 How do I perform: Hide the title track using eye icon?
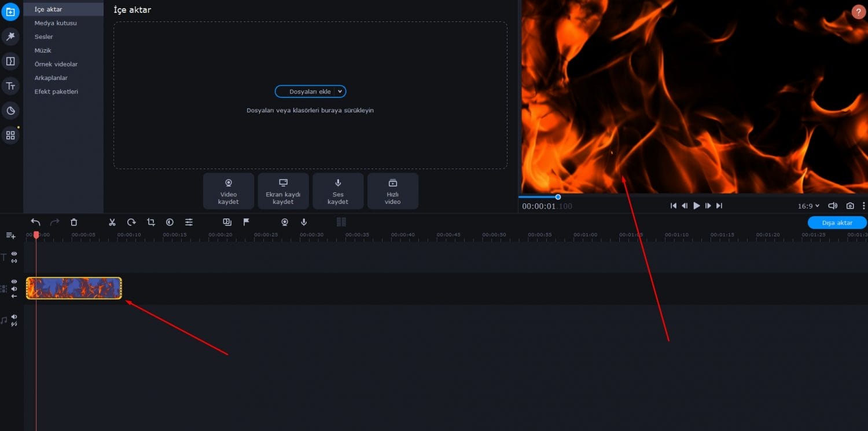[14, 254]
